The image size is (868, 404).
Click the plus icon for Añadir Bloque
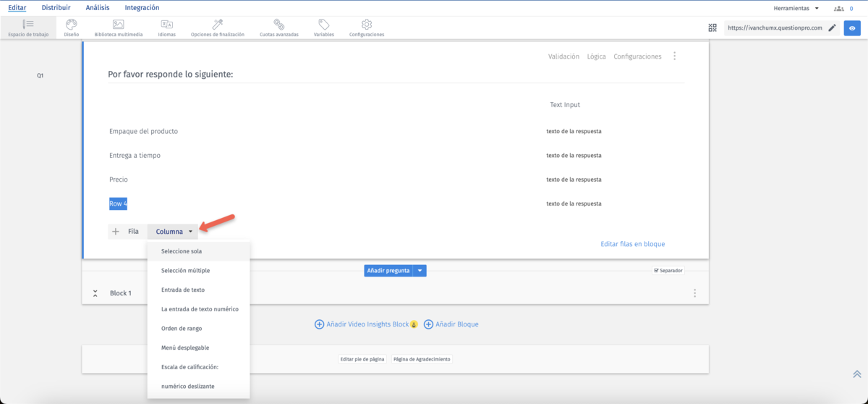428,324
